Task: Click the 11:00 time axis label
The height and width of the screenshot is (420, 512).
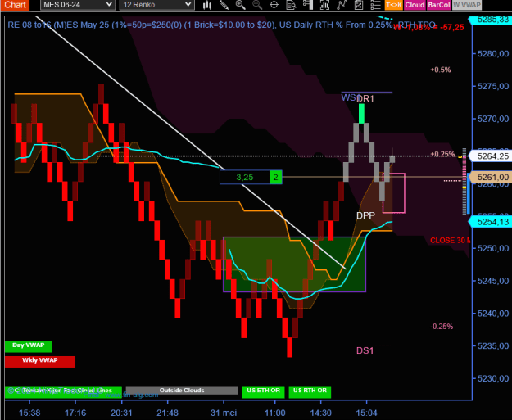Action: (x=275, y=413)
